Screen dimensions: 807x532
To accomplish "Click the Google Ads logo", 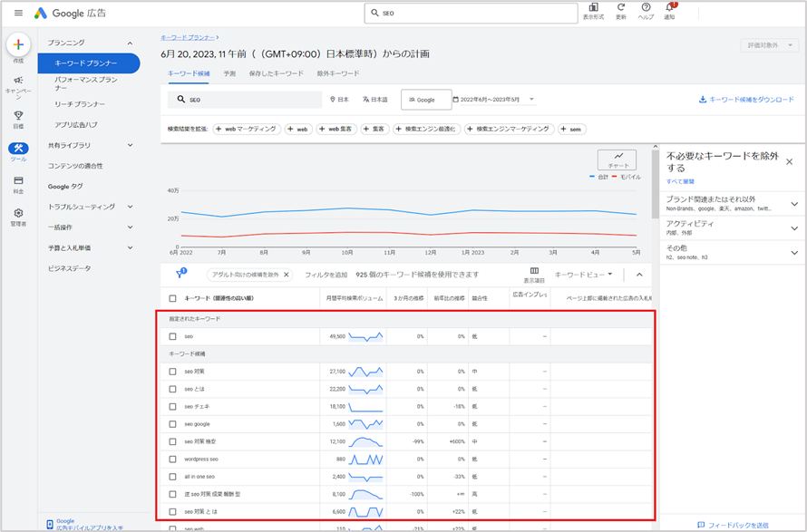I will pyautogui.click(x=70, y=14).
